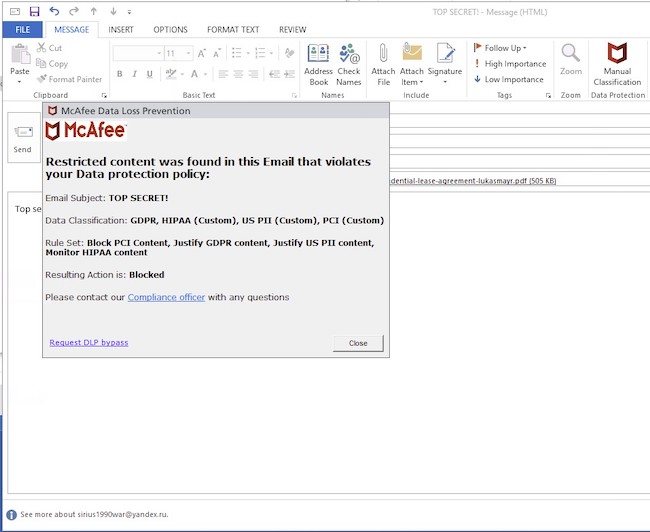Open the FILE tab
This screenshot has width=650, height=532.
tap(22, 29)
